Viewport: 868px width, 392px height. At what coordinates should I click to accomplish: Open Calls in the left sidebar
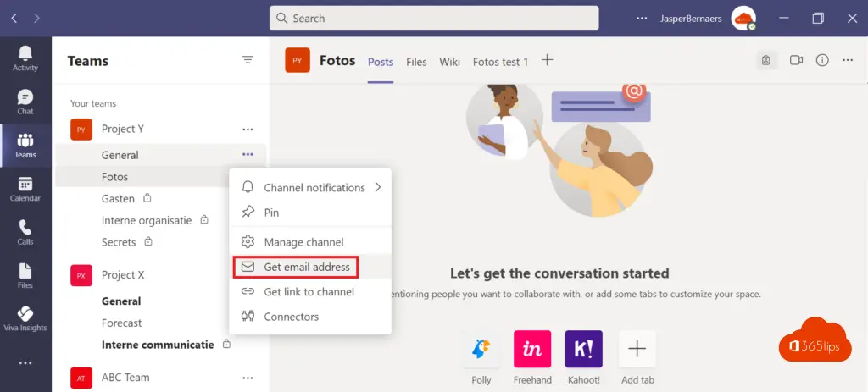[x=25, y=232]
